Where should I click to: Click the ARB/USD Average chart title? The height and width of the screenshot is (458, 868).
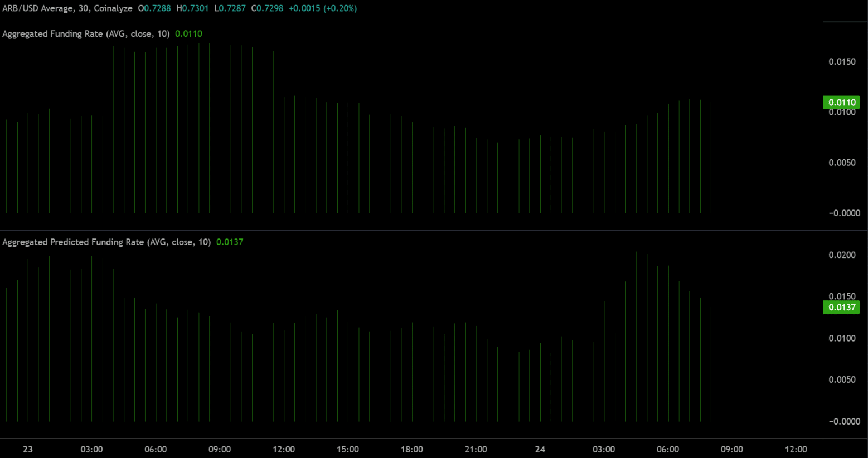click(67, 8)
